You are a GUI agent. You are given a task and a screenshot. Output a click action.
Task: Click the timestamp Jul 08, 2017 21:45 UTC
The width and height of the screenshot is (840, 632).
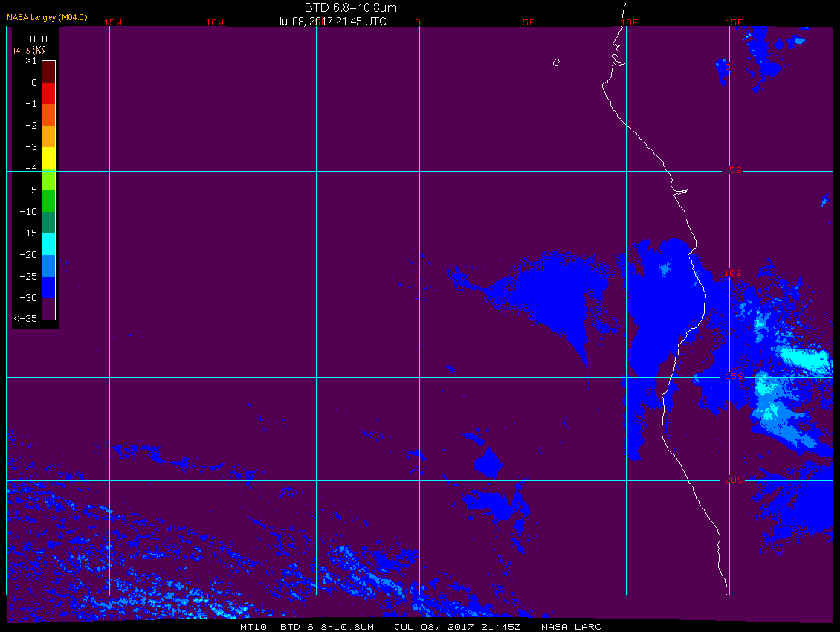331,22
